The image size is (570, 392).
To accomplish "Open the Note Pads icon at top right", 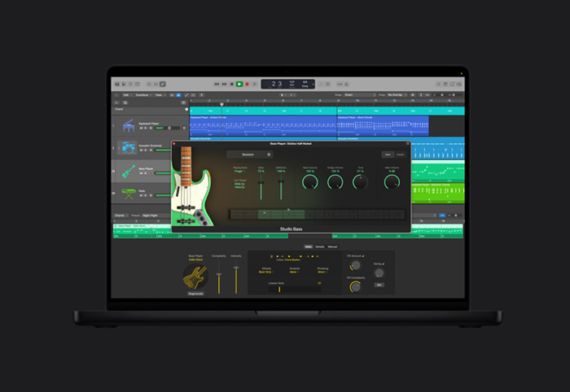I will (x=445, y=85).
